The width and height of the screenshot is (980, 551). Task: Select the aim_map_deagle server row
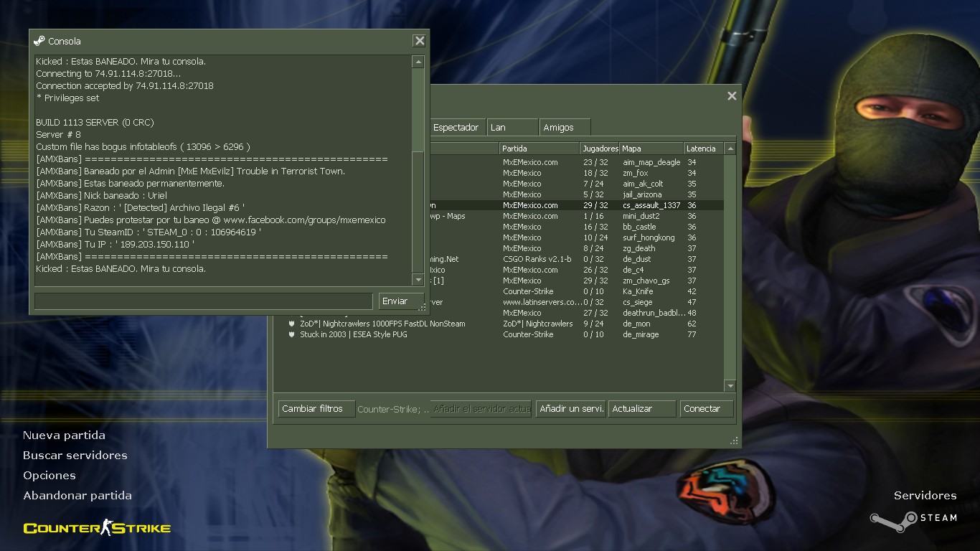click(x=576, y=162)
